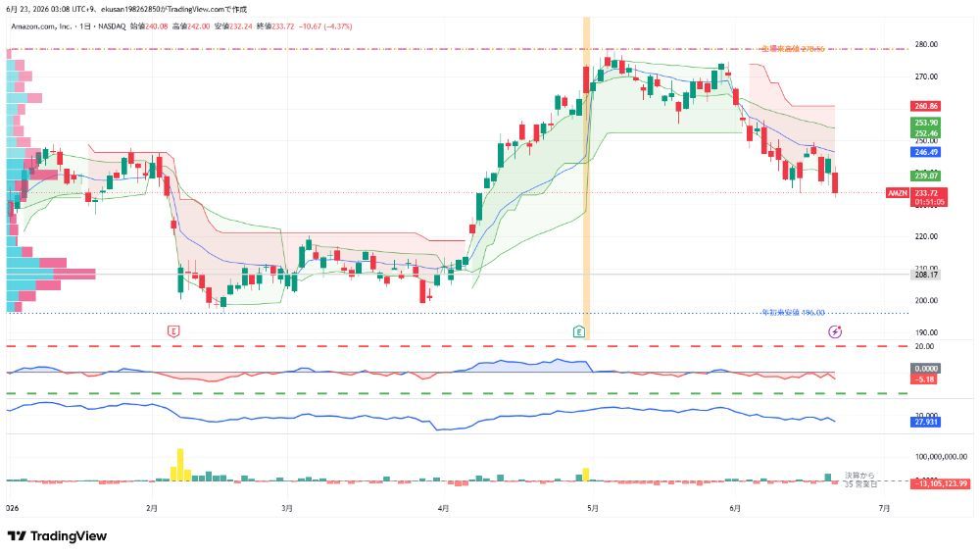Click the 190.00 price axis label
This screenshot has height=555, width=980.
tap(926, 332)
